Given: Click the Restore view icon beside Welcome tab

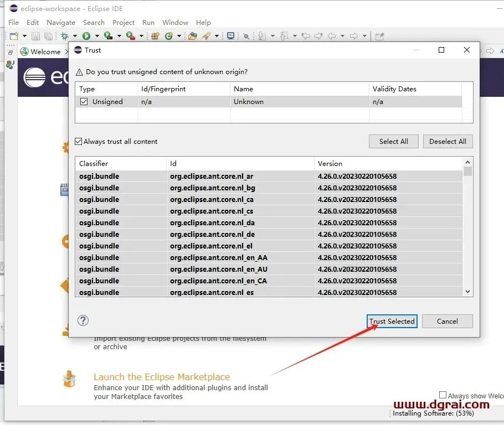Looking at the screenshot, I should pos(11,52).
